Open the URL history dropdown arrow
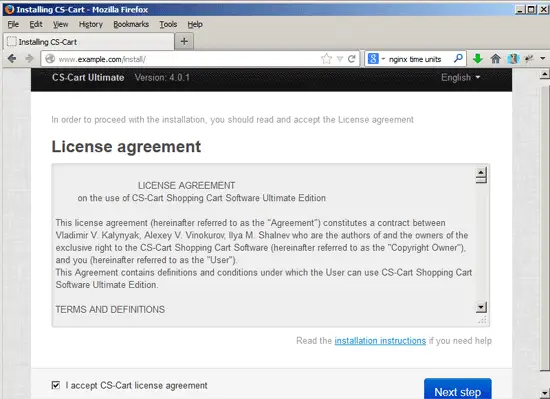Image resolution: width=550 pixels, height=399 pixels. point(340,59)
